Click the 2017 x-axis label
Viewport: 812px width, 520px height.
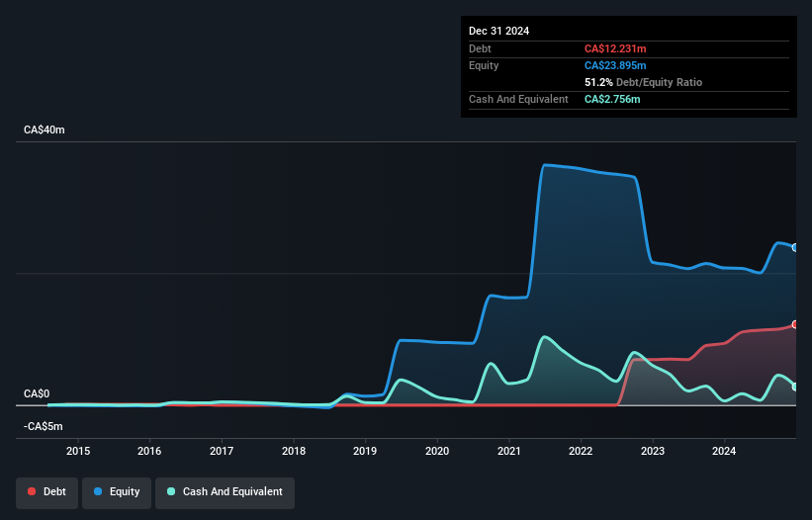pyautogui.click(x=222, y=451)
